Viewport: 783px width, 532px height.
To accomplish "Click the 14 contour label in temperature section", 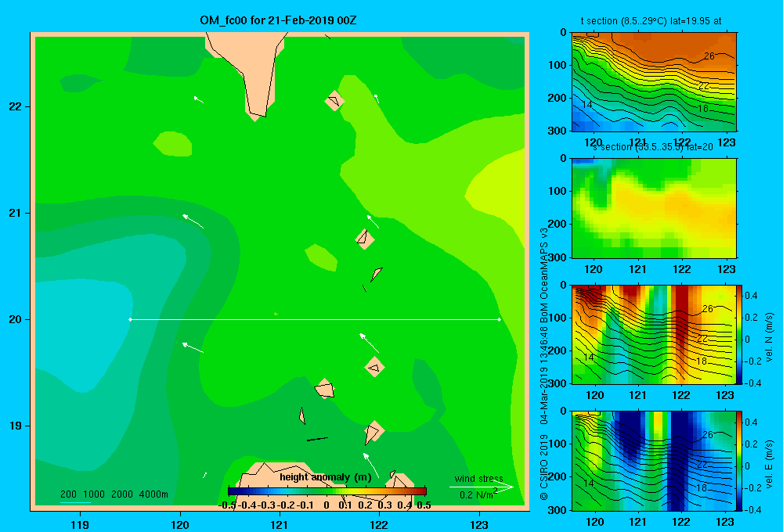I will click(587, 105).
